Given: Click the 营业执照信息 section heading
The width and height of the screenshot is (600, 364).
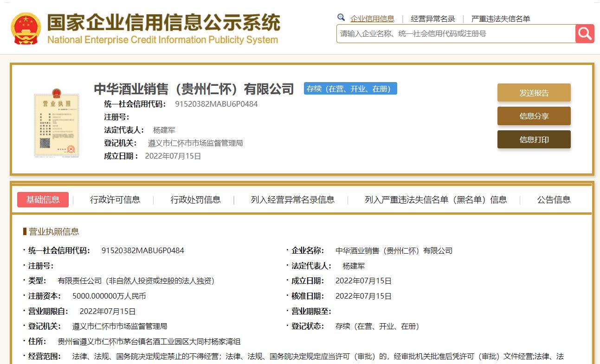Looking at the screenshot, I should click(x=54, y=231).
